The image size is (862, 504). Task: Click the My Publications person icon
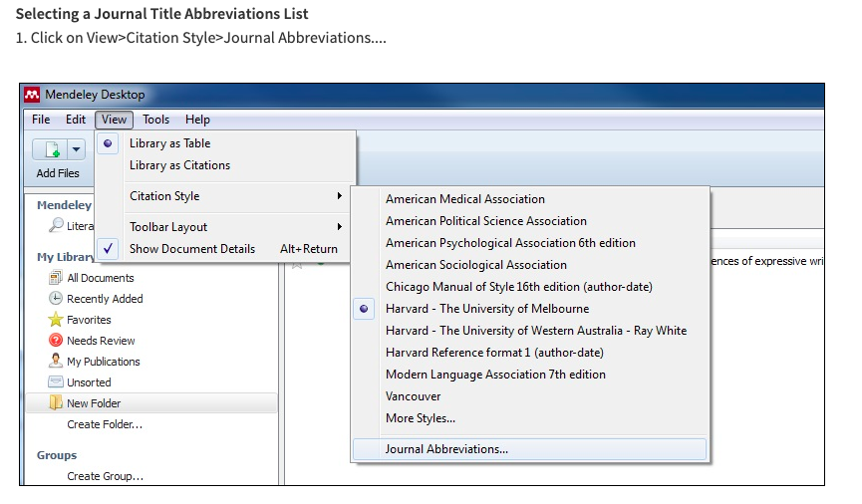(x=56, y=362)
